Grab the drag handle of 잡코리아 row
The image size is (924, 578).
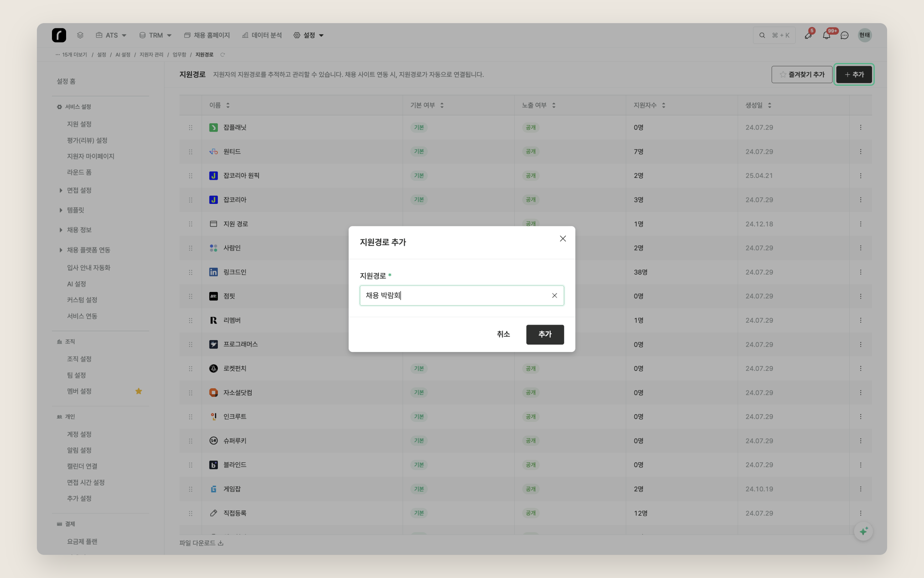pos(191,199)
